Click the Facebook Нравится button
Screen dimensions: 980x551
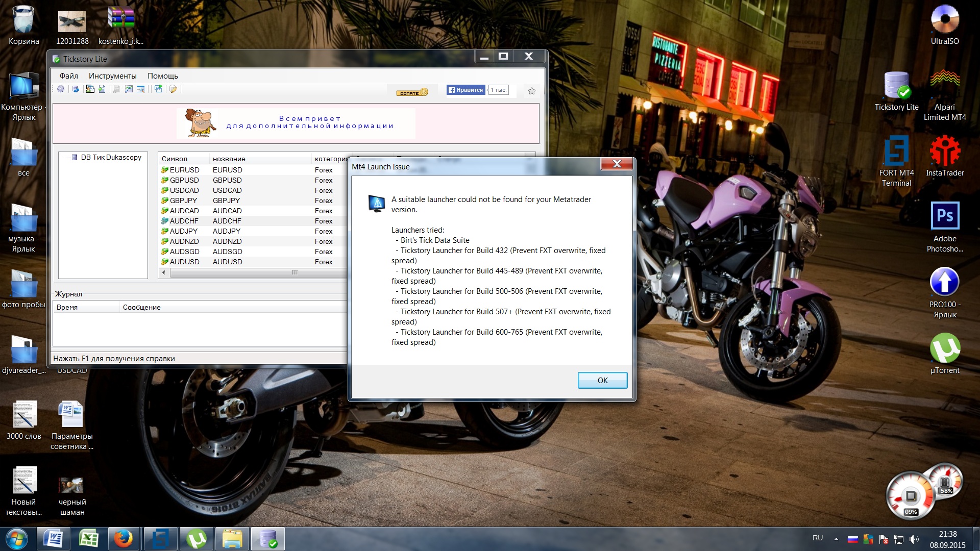pyautogui.click(x=465, y=90)
